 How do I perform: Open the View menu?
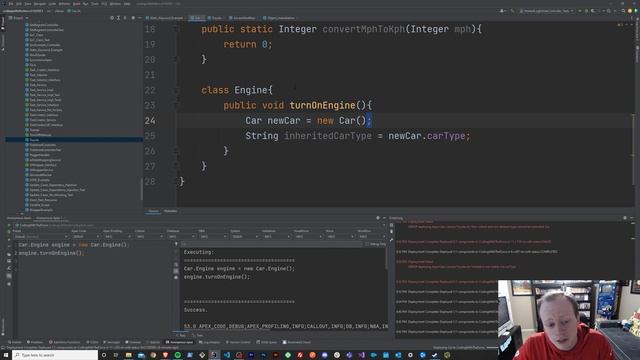28,4
